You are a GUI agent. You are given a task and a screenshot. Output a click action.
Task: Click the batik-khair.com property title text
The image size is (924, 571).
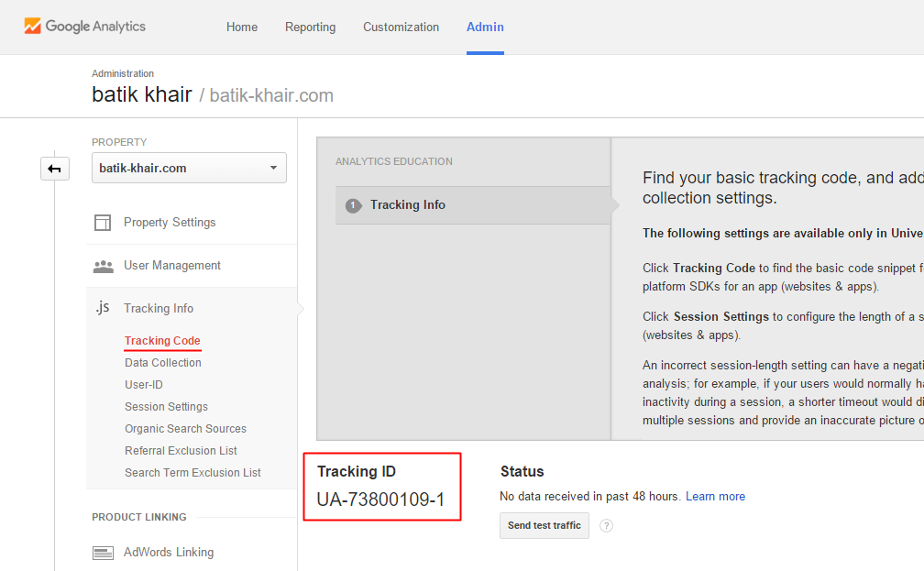pyautogui.click(x=271, y=95)
